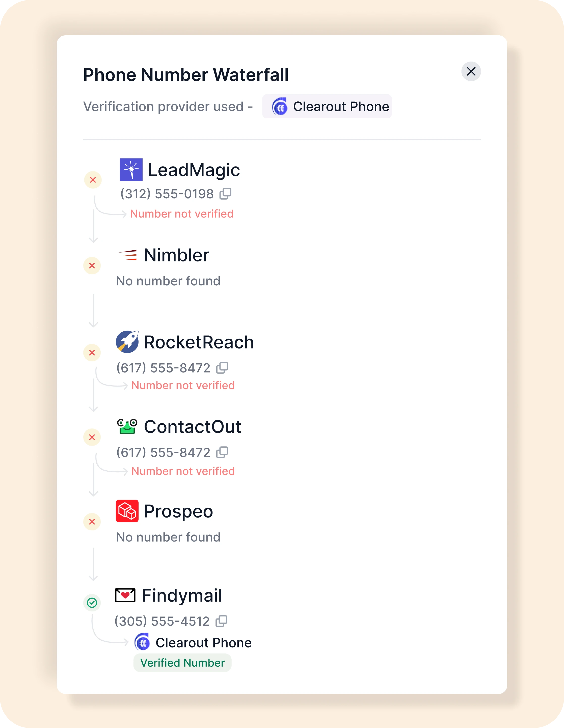Click the Nimbler logo icon
The height and width of the screenshot is (728, 564).
(128, 255)
